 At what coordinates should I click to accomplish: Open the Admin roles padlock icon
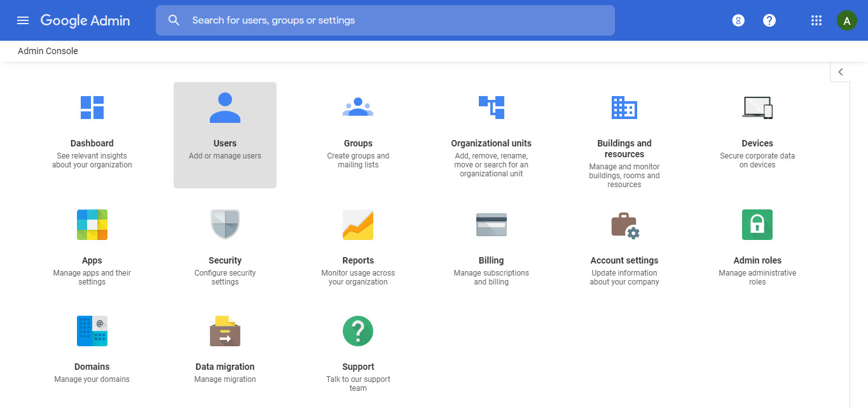click(757, 225)
